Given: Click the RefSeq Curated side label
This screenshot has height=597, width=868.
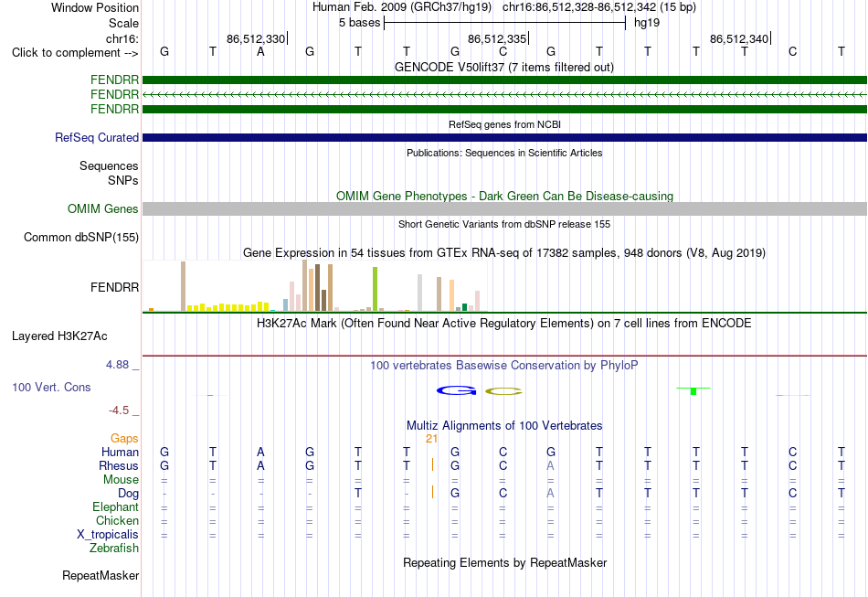Looking at the screenshot, I should click(96, 137).
